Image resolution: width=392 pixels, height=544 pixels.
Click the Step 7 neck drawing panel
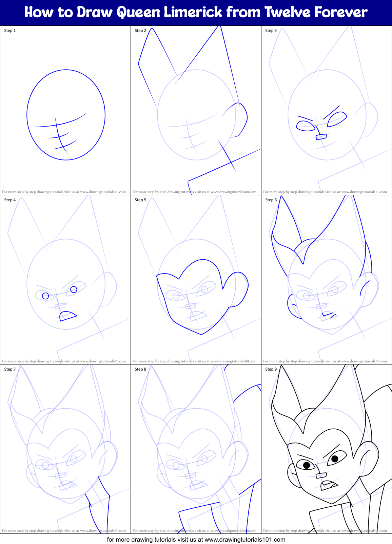[65, 449]
